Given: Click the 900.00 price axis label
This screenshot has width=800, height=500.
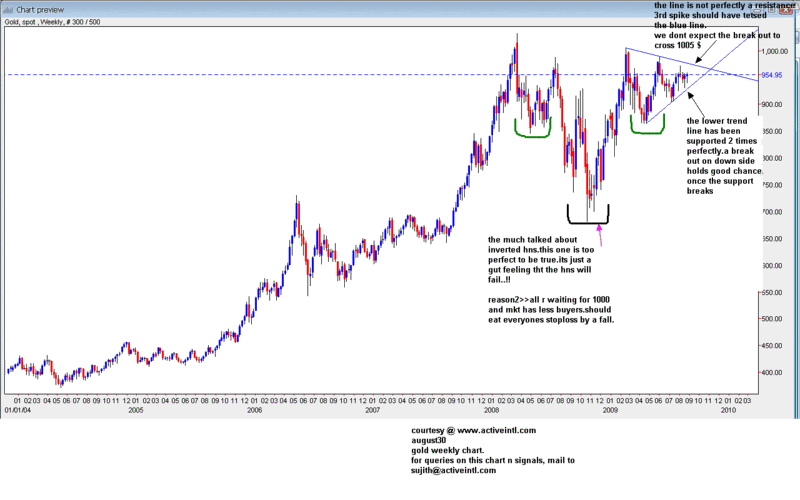Looking at the screenshot, I should coord(773,104).
